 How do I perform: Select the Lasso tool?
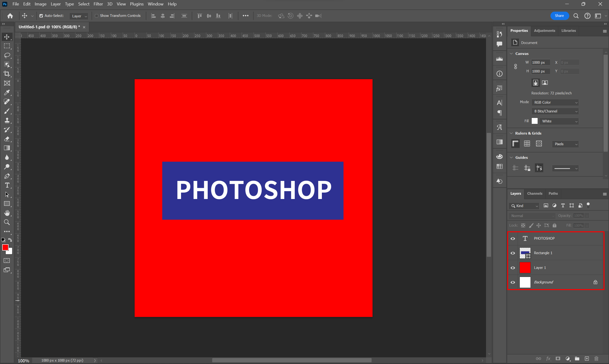7,55
